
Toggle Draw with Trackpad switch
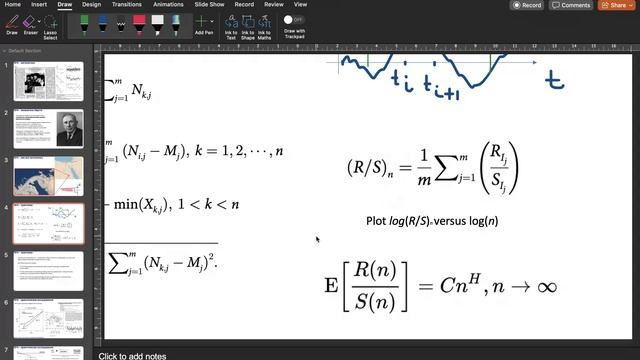(294, 20)
